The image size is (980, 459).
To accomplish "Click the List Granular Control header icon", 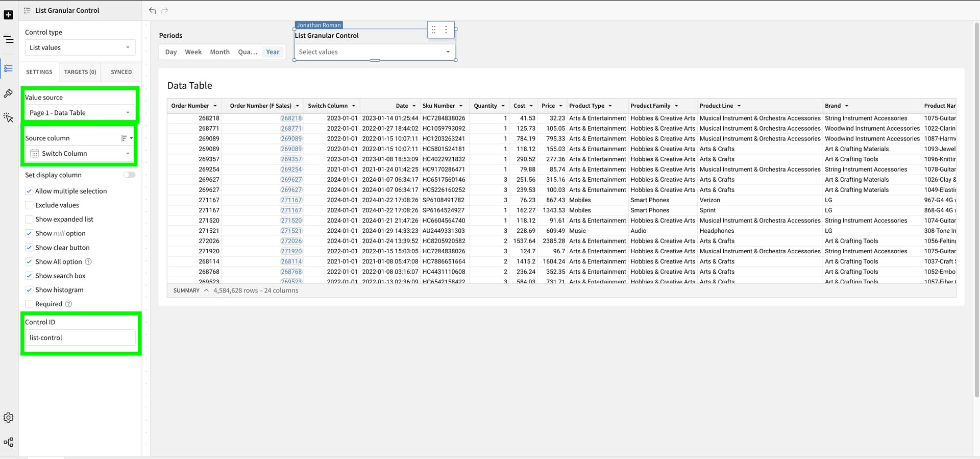I will (27, 10).
